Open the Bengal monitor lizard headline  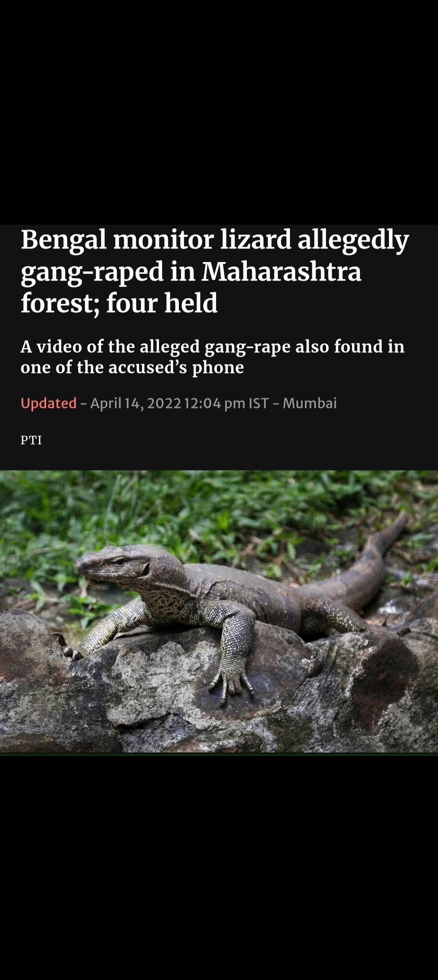pos(215,271)
